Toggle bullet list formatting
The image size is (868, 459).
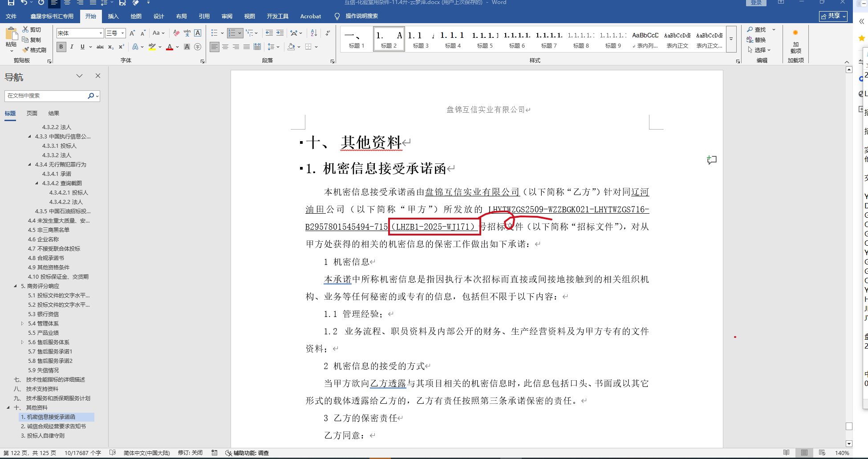[215, 33]
